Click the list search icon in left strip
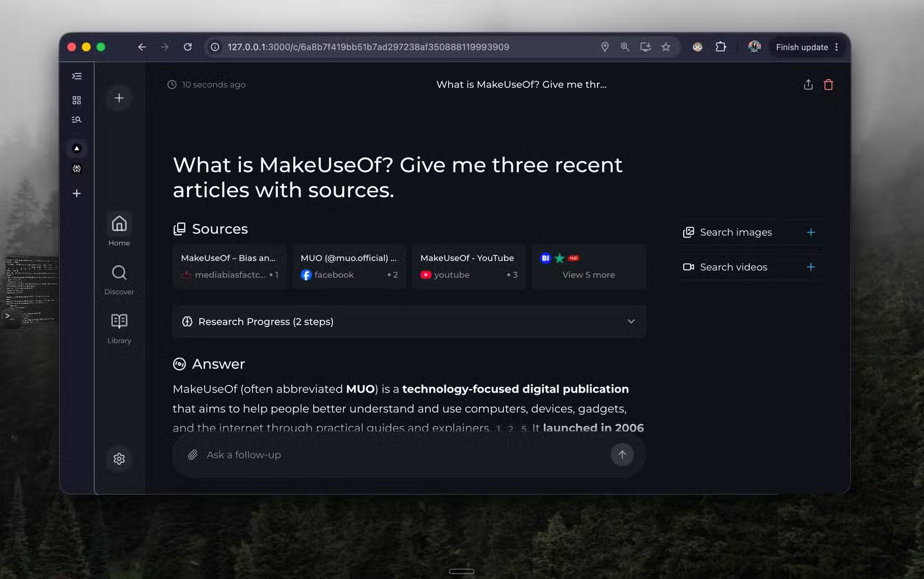The image size is (924, 579). (x=77, y=120)
